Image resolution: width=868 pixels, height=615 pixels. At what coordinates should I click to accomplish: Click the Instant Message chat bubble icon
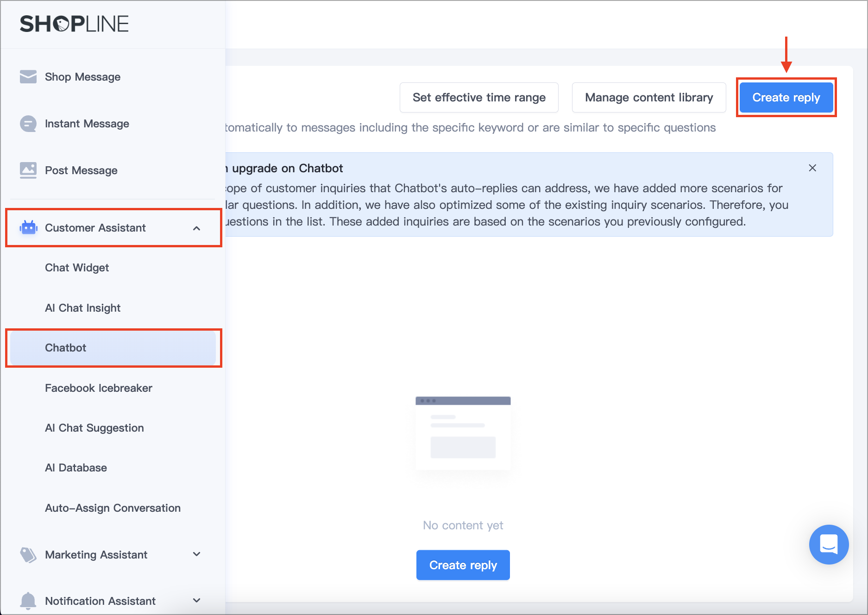pos(28,124)
